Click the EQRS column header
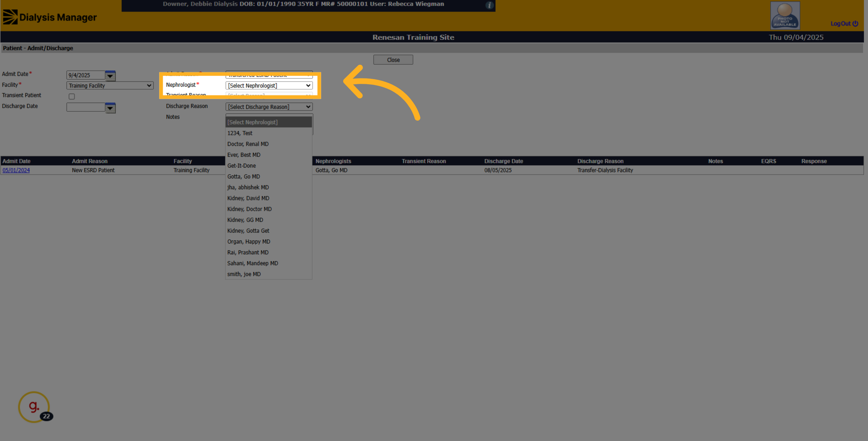868x441 pixels. [769, 161]
